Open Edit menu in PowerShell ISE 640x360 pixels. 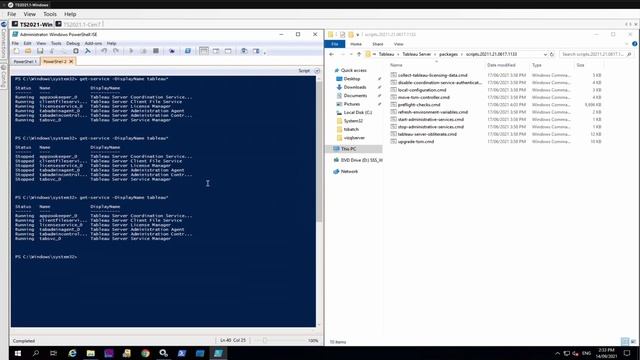(27, 43)
